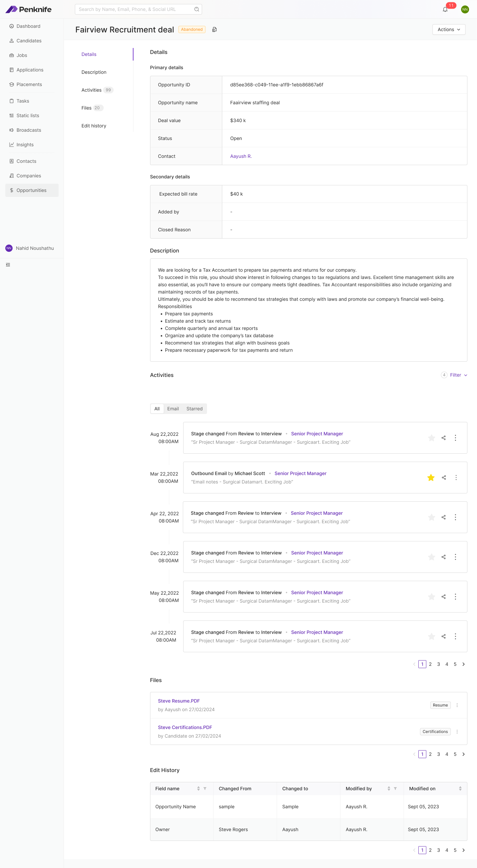
Task: Sort the Modified on column
Action: click(x=460, y=789)
